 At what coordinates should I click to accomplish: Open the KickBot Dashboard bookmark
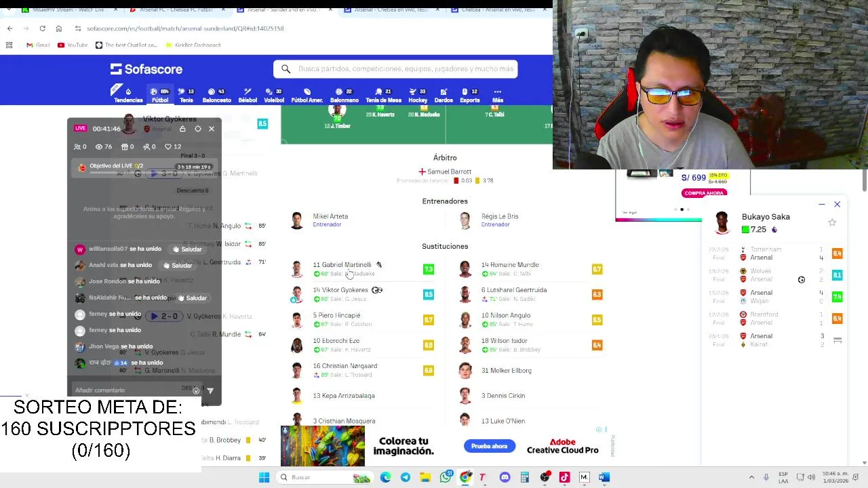(x=193, y=45)
